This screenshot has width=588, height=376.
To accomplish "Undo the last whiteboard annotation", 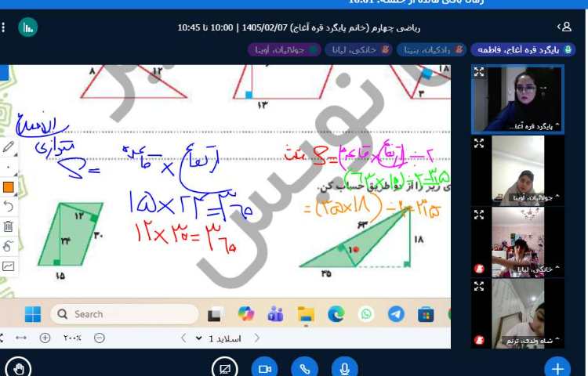I will pos(9,206).
